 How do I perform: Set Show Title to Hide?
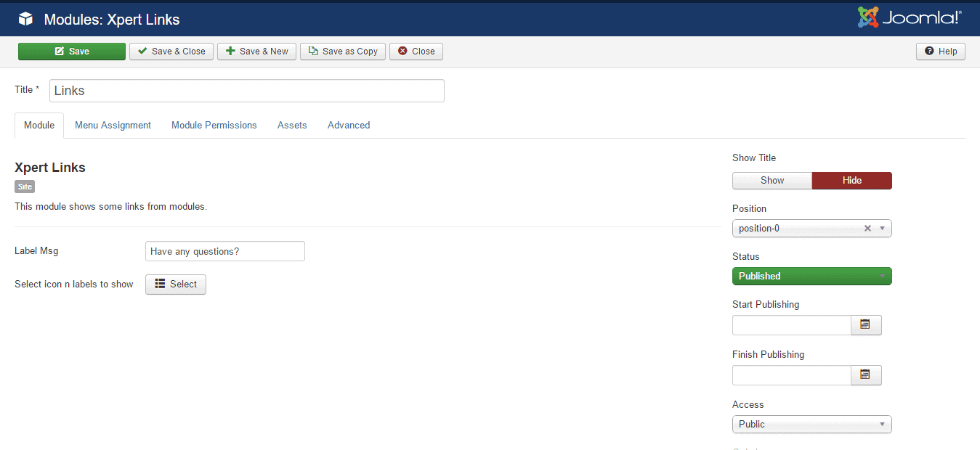tap(851, 181)
